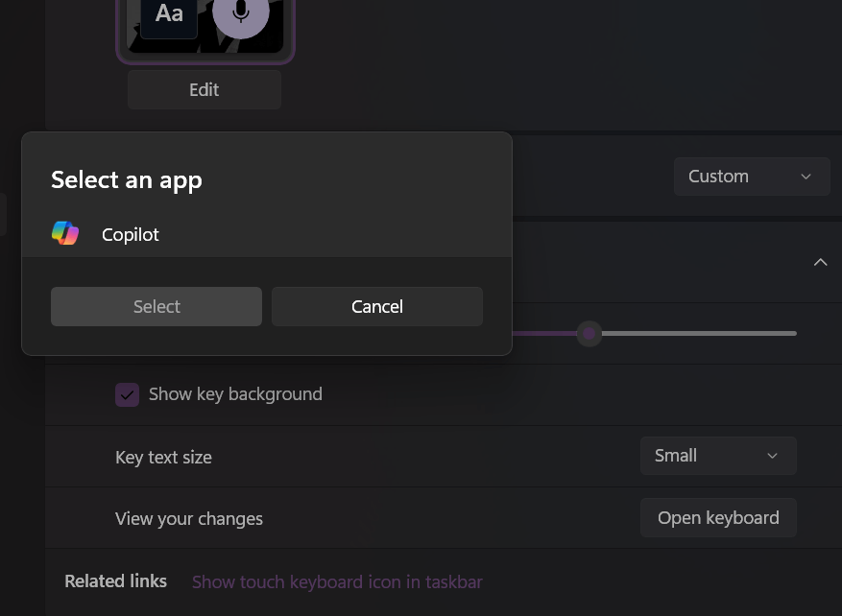The width and height of the screenshot is (842, 616).
Task: Open the Custom keyboard size dropdown
Action: (x=752, y=177)
